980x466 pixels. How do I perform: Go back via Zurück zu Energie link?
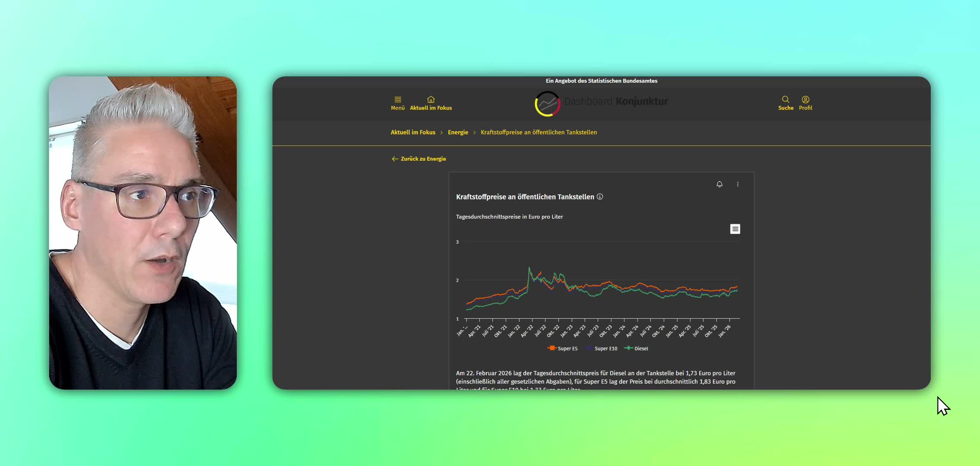click(x=423, y=159)
